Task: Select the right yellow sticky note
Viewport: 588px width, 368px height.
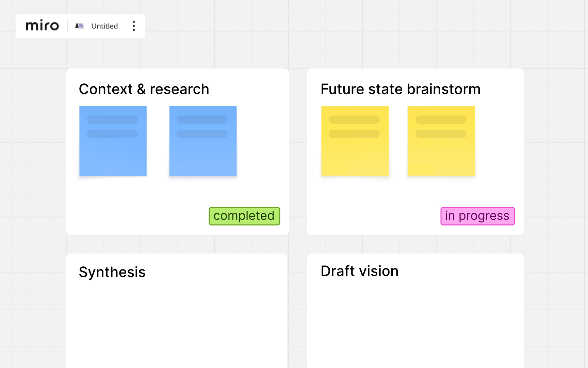Action: [441, 141]
